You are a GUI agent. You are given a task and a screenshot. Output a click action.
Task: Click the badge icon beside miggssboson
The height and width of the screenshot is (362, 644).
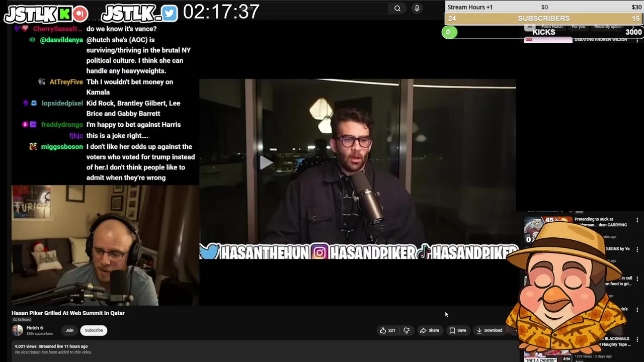tap(33, 147)
